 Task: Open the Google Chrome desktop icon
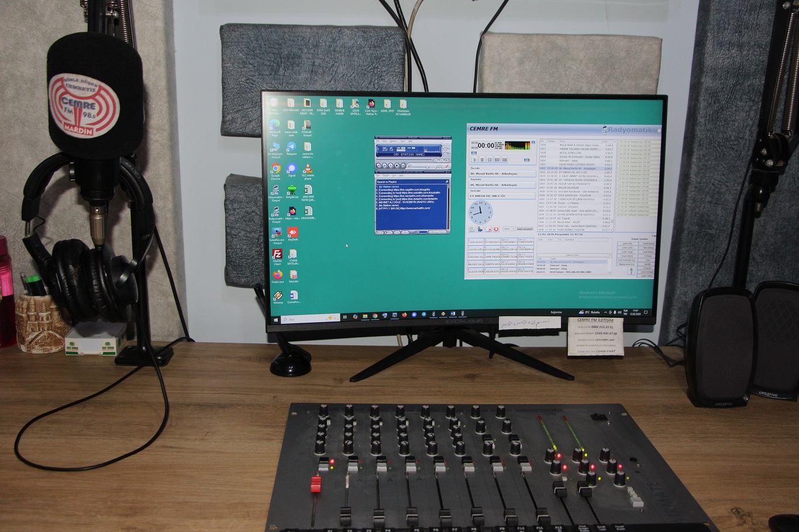[x=275, y=169]
